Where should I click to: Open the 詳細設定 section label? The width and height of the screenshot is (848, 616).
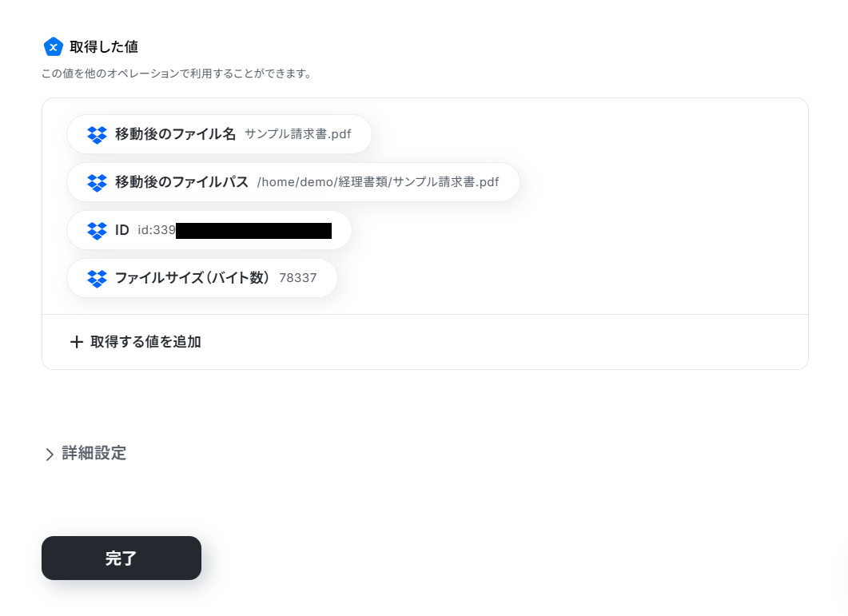94,453
